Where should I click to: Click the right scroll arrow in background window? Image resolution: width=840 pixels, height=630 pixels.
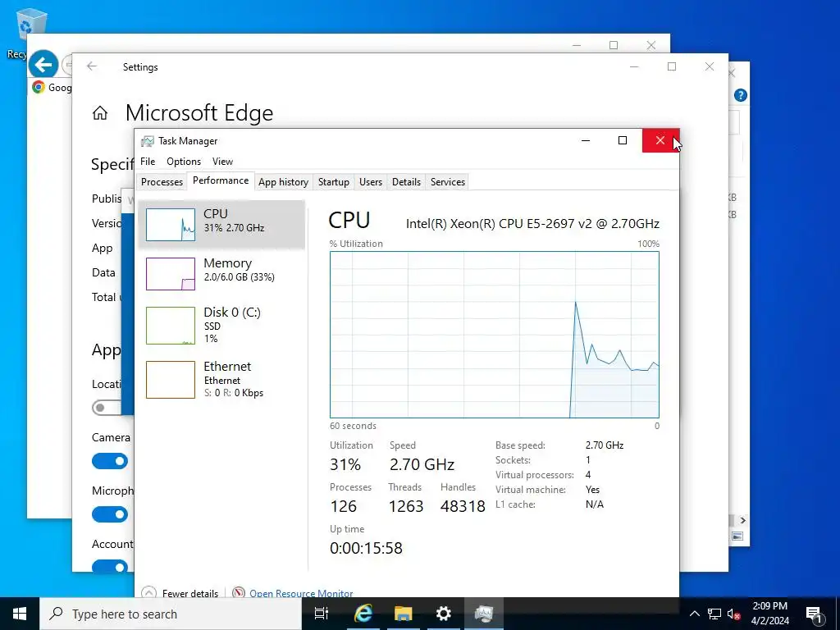(742, 520)
